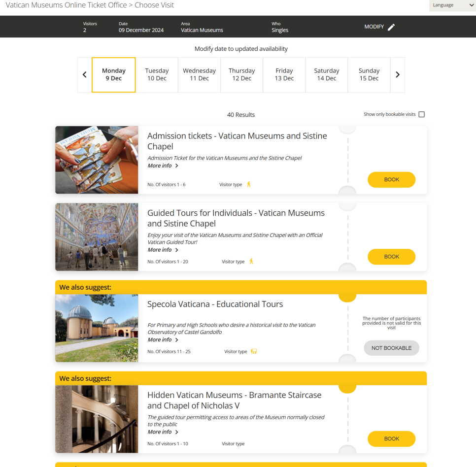The image size is (476, 467).
Task: Click Vatican Museums Online Ticket Office breadcrumb
Action: tap(66, 5)
